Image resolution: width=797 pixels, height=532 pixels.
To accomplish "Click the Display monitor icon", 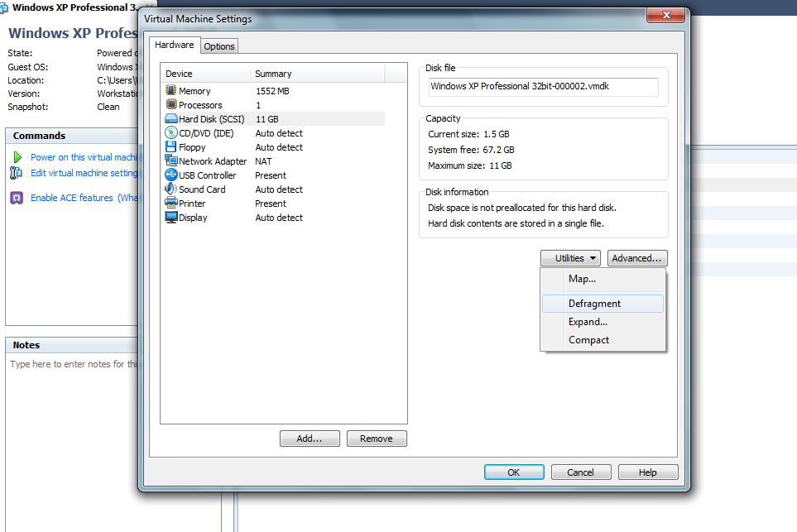I will 170,217.
